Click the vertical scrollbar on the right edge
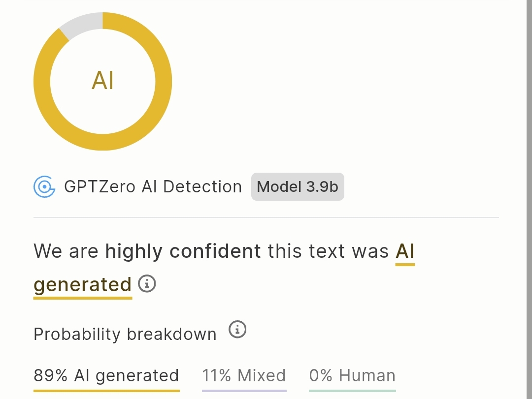Screen dimensions: 532x399 tap(529, 199)
